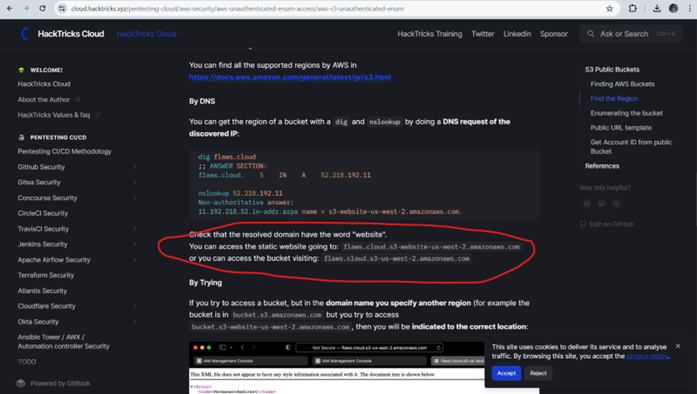Expand Github Security section chevron
The height and width of the screenshot is (394, 697).
pyautogui.click(x=134, y=167)
